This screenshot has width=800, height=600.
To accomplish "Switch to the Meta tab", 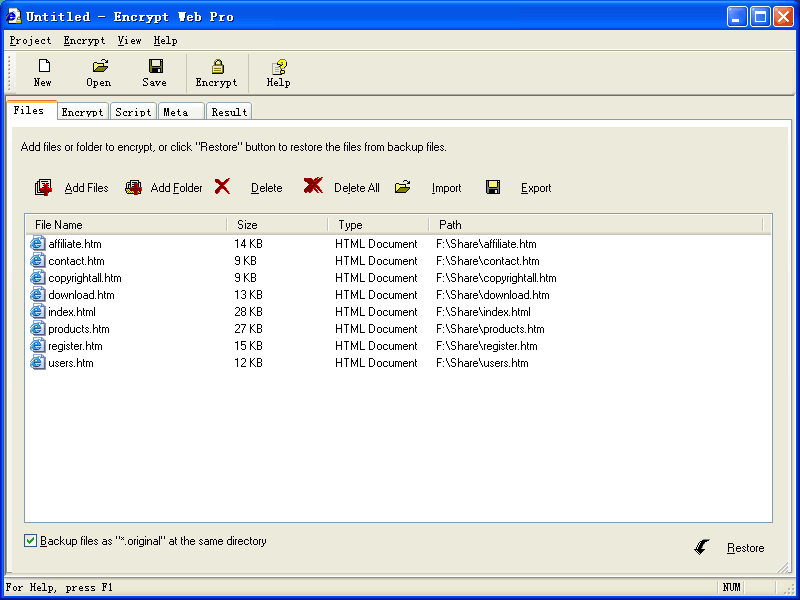I will coord(176,112).
